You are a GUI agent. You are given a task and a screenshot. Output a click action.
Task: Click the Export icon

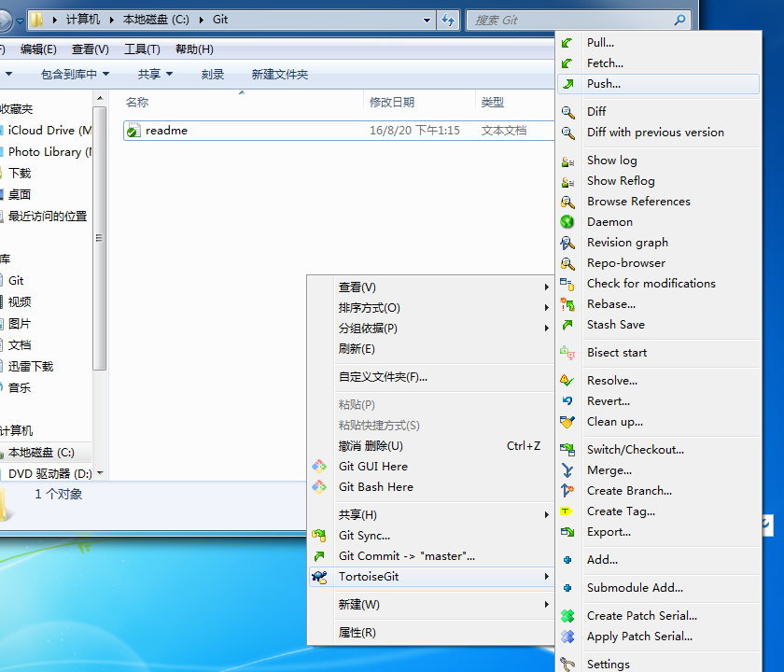[x=567, y=532]
